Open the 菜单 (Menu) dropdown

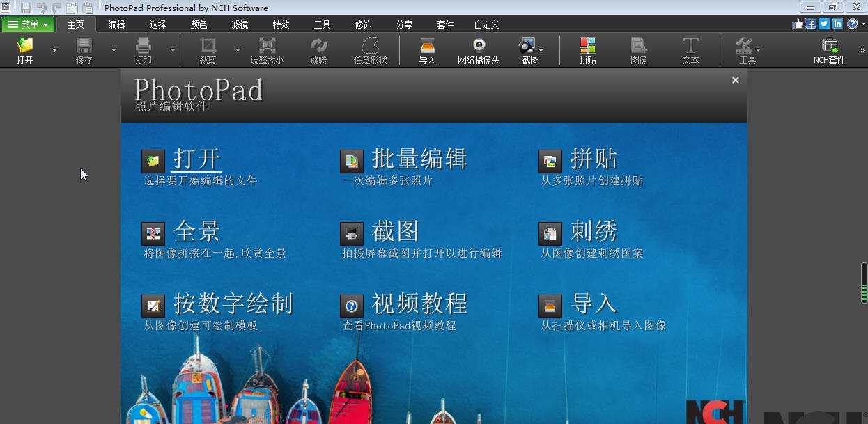[28, 24]
